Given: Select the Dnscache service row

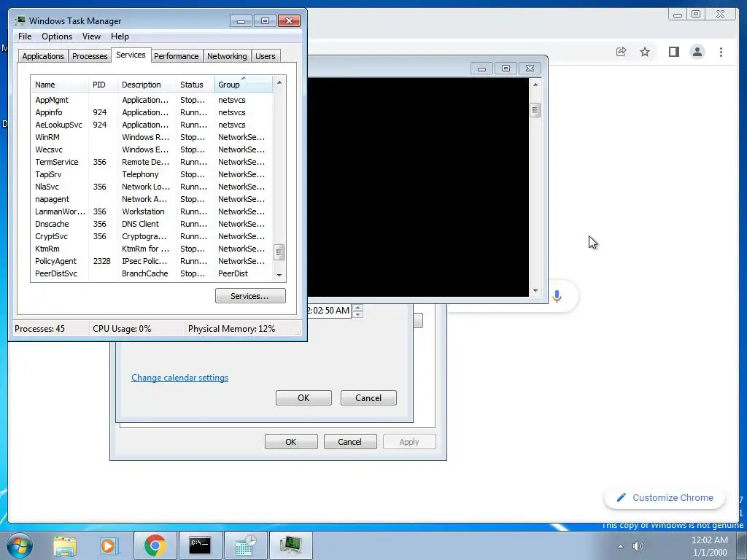Looking at the screenshot, I should (x=152, y=224).
